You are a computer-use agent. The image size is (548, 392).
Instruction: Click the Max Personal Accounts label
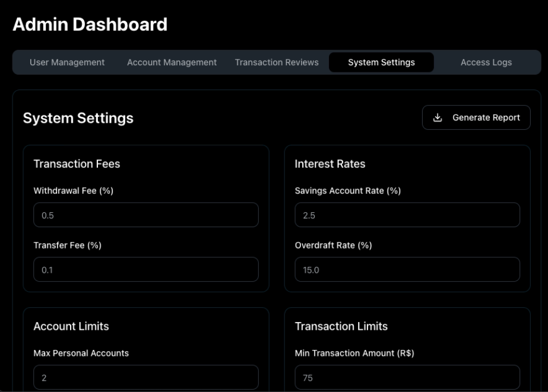coord(81,353)
